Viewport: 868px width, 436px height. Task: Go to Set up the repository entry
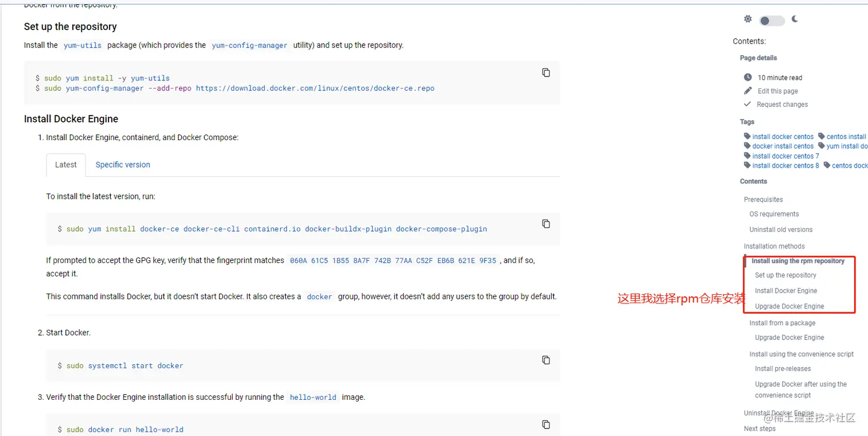pos(785,276)
